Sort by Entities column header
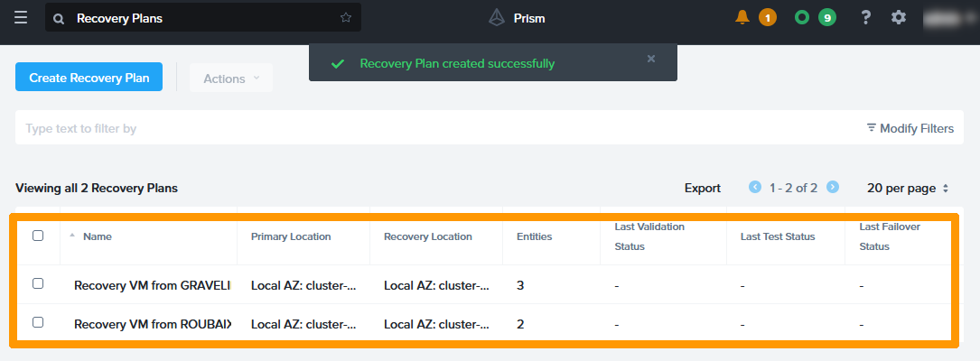 pyautogui.click(x=534, y=236)
